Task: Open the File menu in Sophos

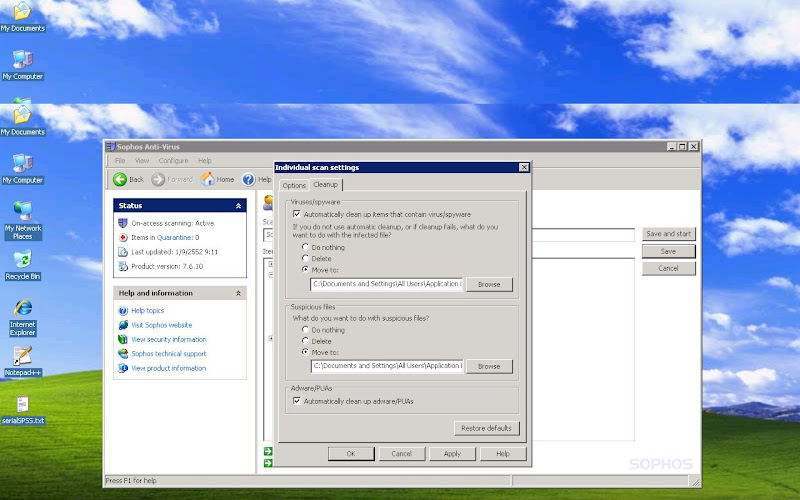Action: tap(120, 160)
